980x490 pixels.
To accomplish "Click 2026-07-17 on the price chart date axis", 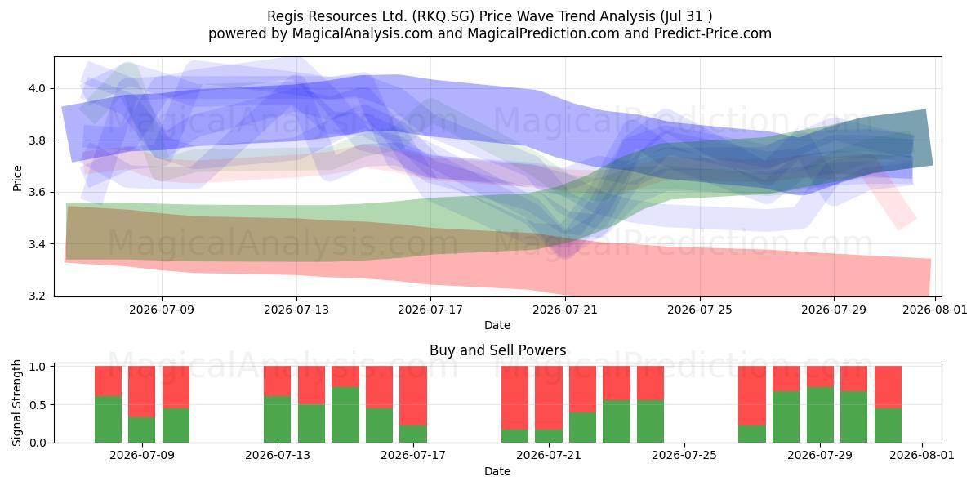I will click(430, 310).
